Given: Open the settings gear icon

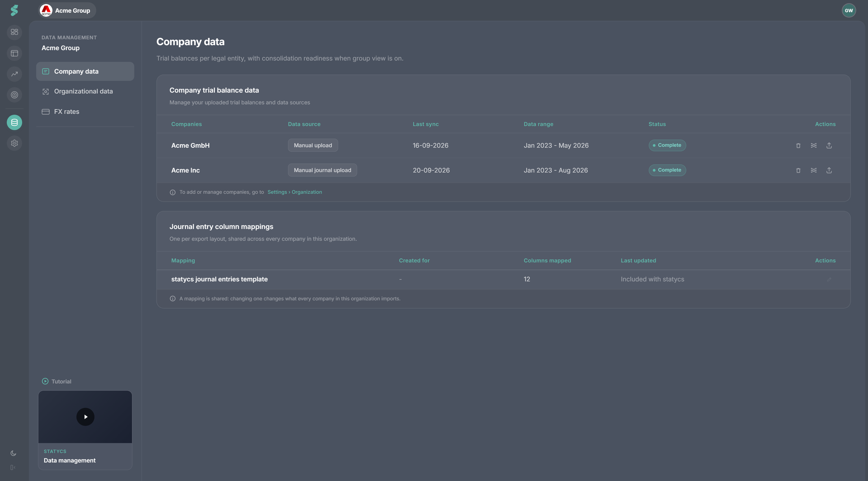Looking at the screenshot, I should coord(14,143).
